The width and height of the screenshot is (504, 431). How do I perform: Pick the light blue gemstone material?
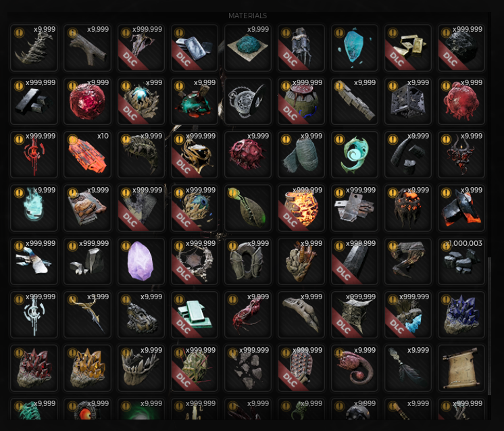tap(354, 48)
